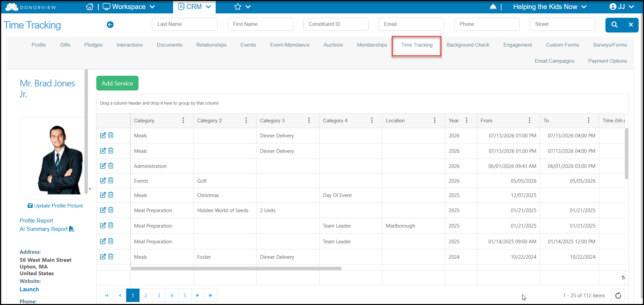644x305 pixels.
Task: Click the Launch website link
Action: pyautogui.click(x=29, y=289)
